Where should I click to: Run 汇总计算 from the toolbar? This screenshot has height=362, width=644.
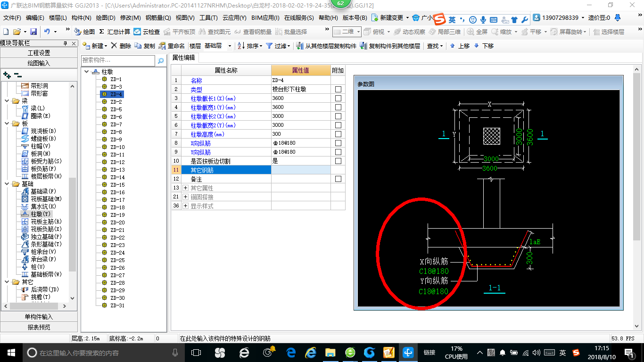(x=115, y=32)
